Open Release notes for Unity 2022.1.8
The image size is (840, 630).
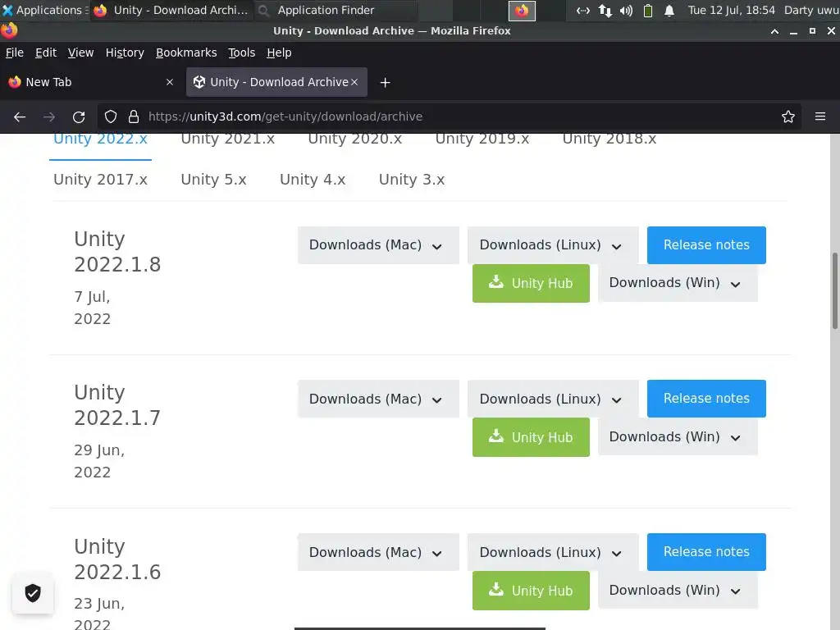(706, 244)
